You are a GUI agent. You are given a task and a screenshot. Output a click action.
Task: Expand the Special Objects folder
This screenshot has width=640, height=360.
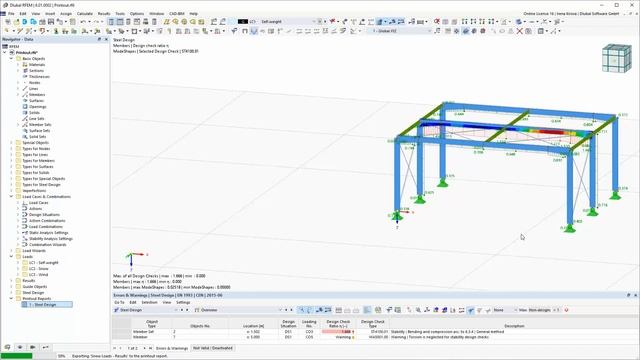(x=11, y=143)
